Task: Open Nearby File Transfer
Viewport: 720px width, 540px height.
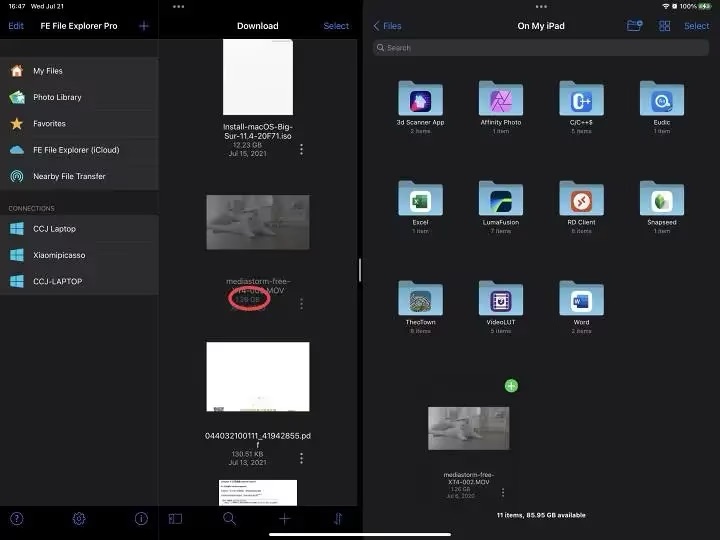Action: tap(68, 176)
